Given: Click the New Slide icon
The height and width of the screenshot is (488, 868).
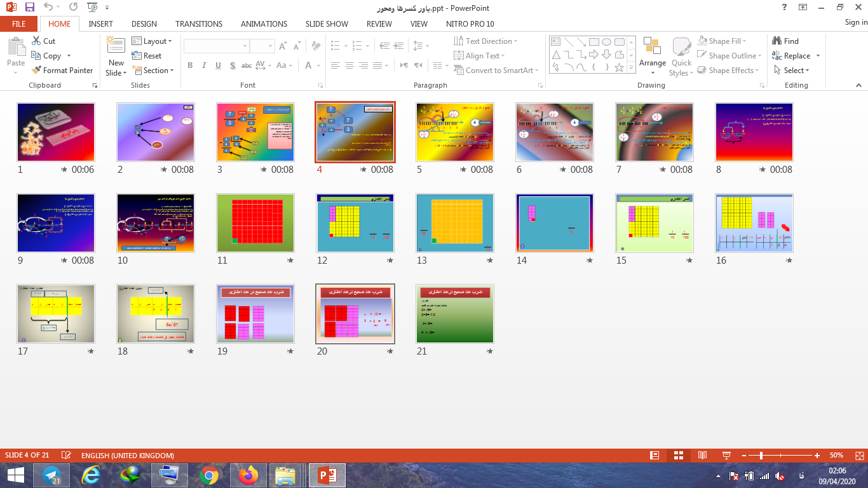Looking at the screenshot, I should pos(116,45).
